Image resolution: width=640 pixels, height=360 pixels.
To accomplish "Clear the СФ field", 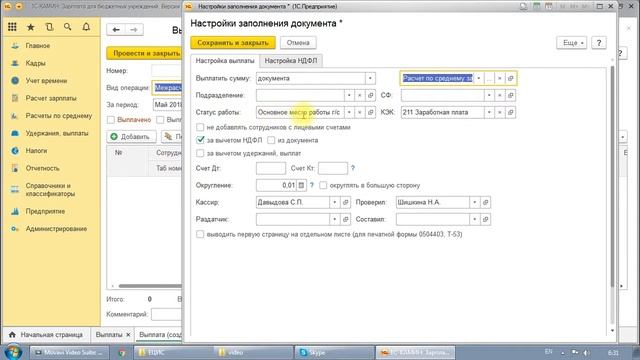I will pyautogui.click(x=500, y=96).
